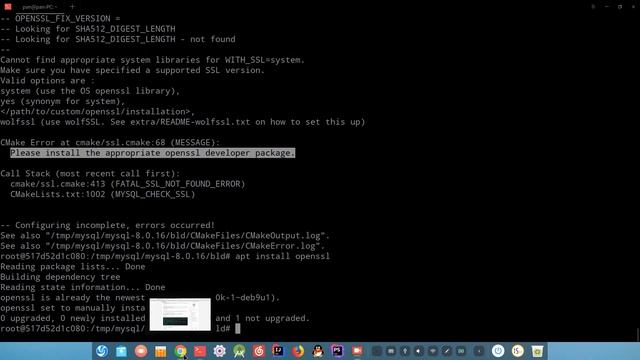Click 'Cannot find appropriate system libraries' line
The height and width of the screenshot is (360, 640).
point(153,60)
